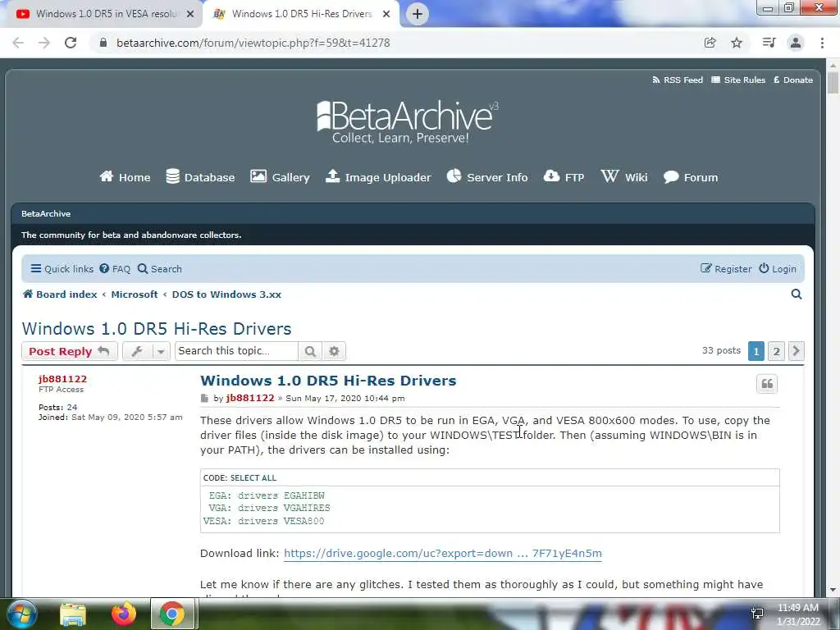Bookmark this page with the star icon
Viewport: 840px width, 630px height.
[737, 43]
